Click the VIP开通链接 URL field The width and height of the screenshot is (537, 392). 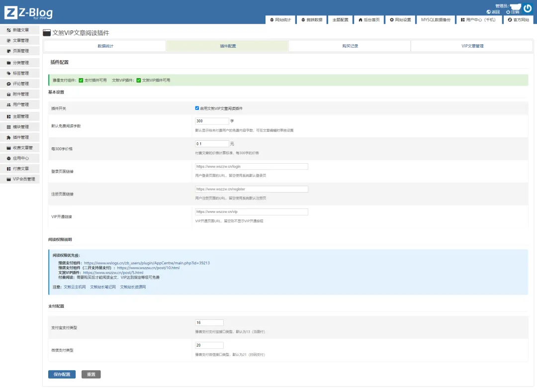pos(252,212)
